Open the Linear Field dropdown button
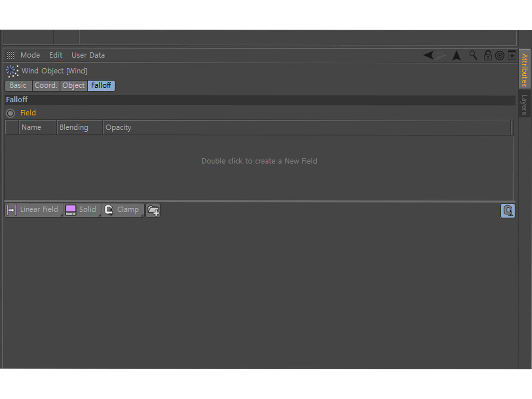 coord(34,210)
